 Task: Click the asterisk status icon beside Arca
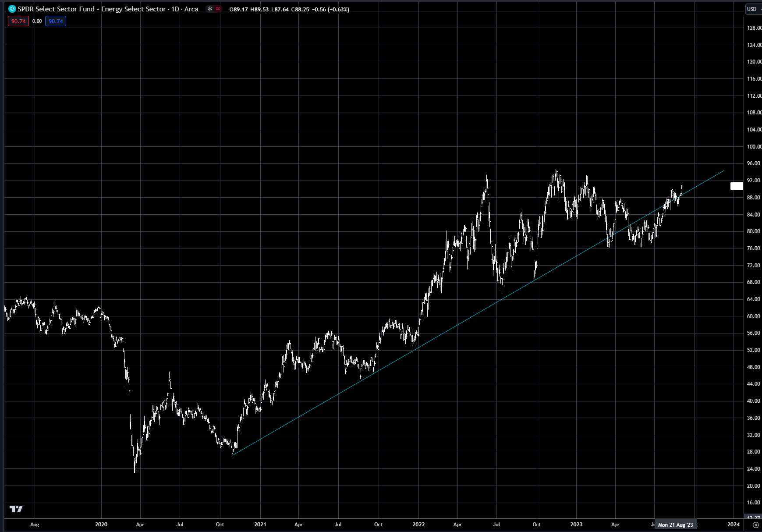click(x=210, y=9)
